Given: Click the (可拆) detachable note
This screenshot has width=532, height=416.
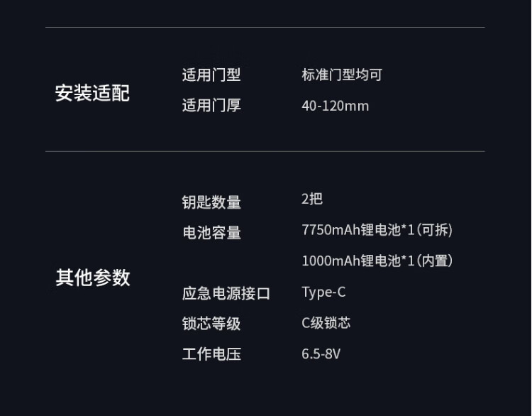Looking at the screenshot, I should tap(434, 230).
